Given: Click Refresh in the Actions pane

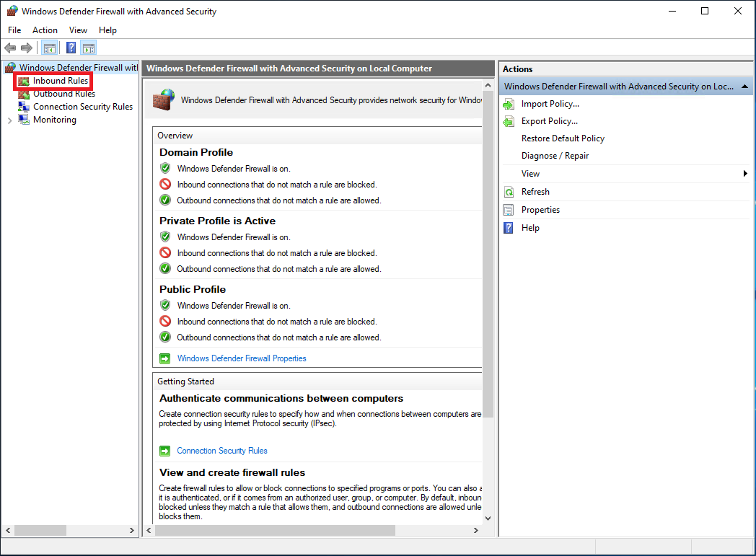Looking at the screenshot, I should point(535,192).
